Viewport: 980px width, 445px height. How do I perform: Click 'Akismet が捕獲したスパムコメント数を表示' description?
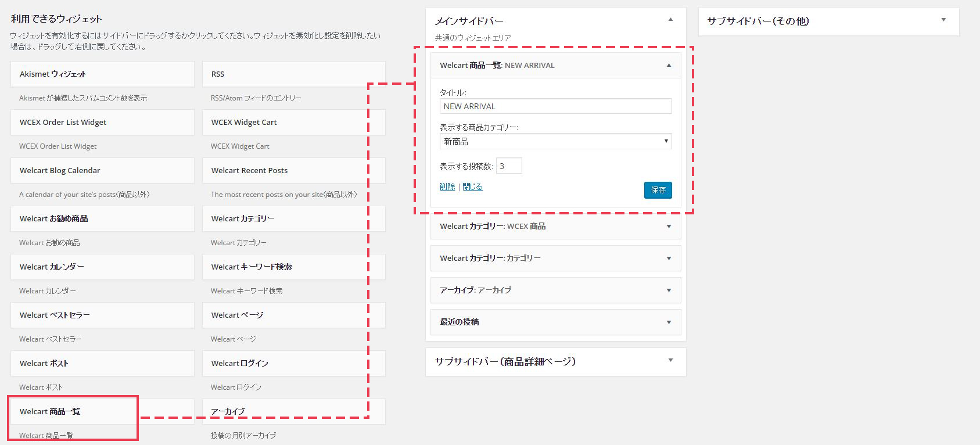tap(83, 98)
